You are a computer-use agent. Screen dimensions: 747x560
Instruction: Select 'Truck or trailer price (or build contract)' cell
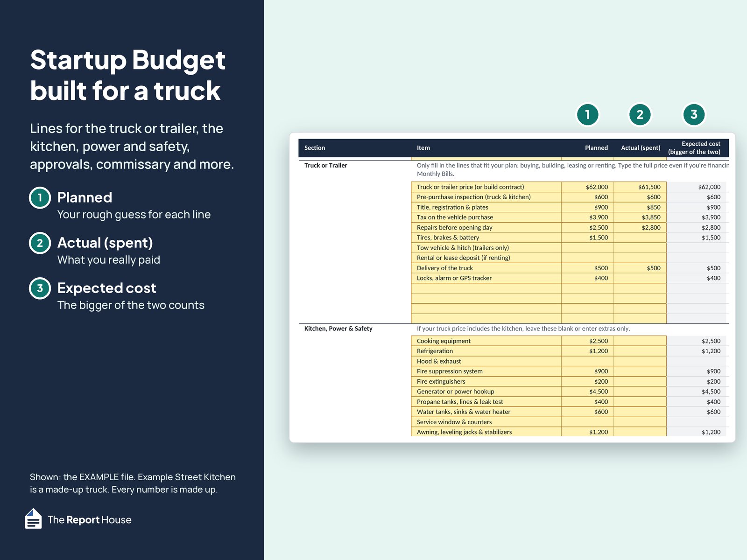(x=486, y=187)
